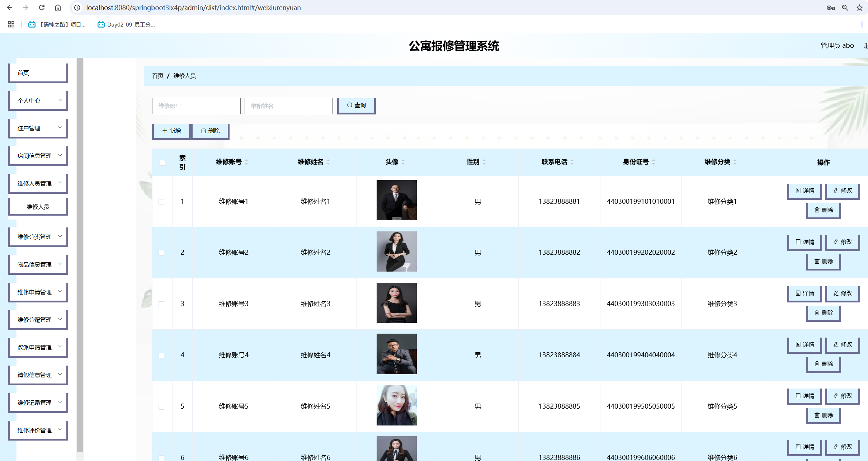Screen dimensions: 868x461
Task: Sort table by 联系电话 column arrows
Action: point(572,162)
